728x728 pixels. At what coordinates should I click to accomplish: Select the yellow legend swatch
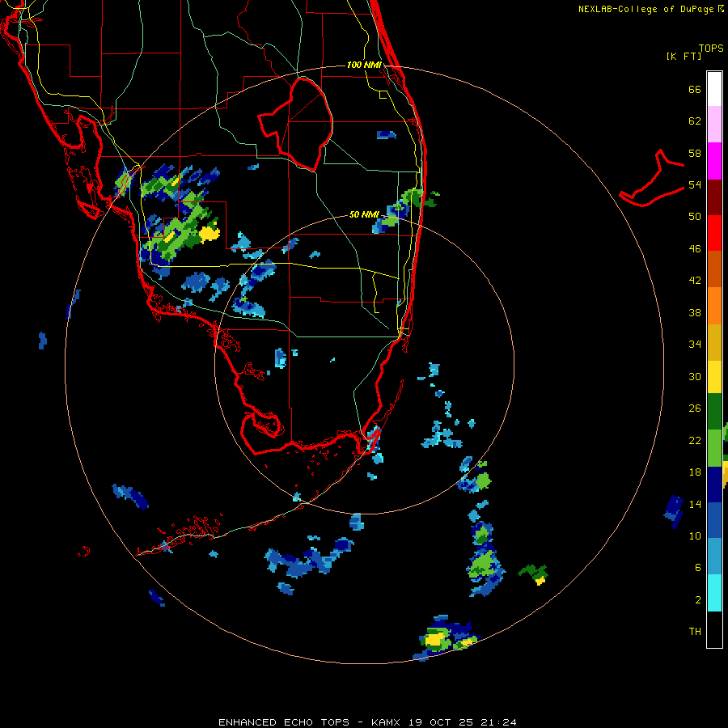click(x=714, y=377)
